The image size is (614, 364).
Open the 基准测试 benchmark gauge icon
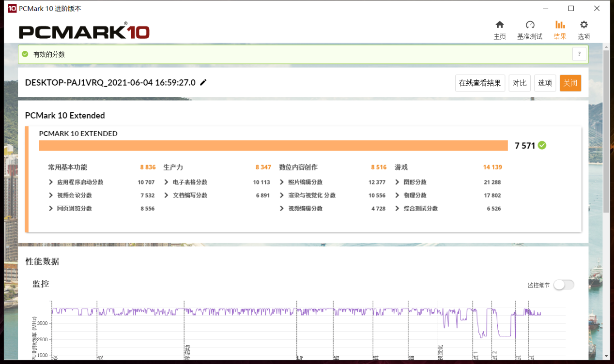pyautogui.click(x=530, y=25)
